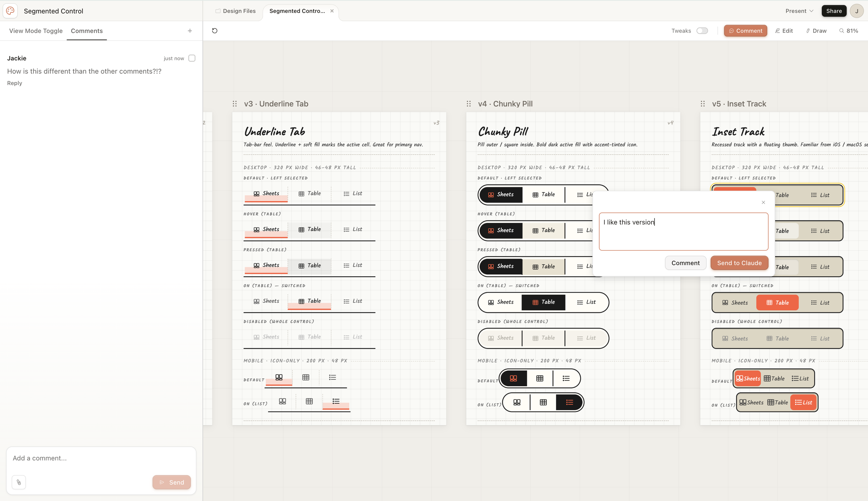Select table grid icon in Underline Tab mobile default

[x=306, y=377]
